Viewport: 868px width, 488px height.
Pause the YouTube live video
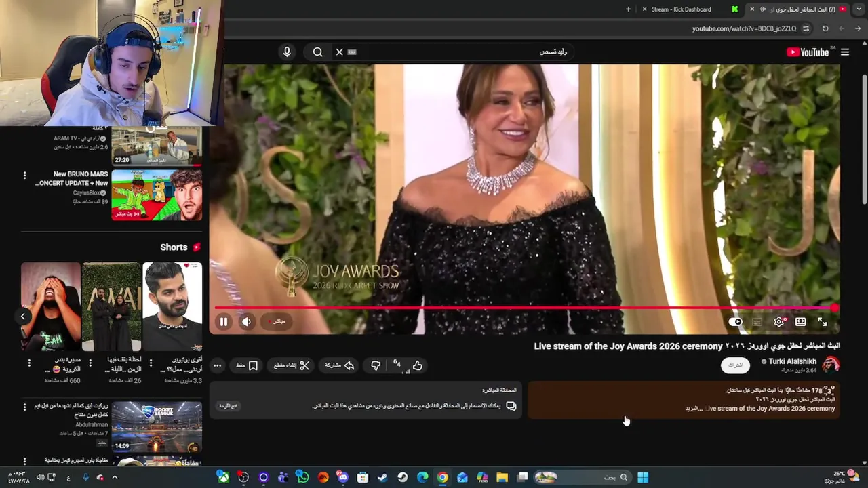click(x=223, y=322)
